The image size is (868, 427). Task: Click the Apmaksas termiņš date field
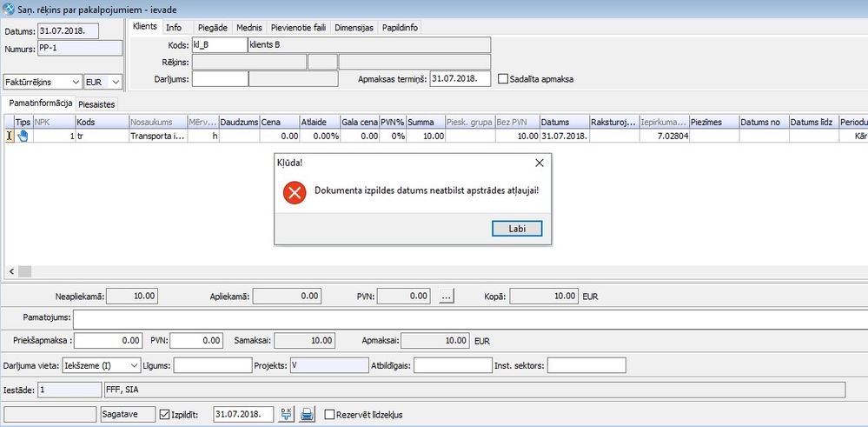(x=460, y=78)
